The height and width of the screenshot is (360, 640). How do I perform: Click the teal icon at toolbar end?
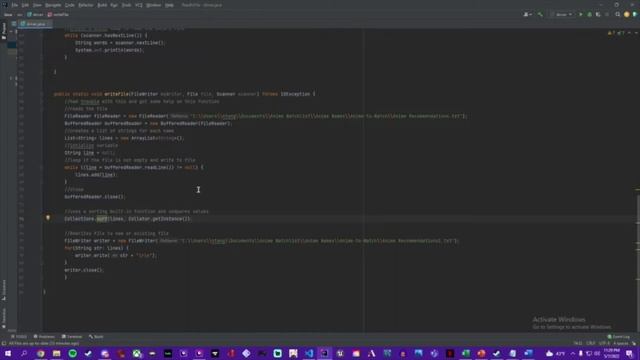coord(635,15)
